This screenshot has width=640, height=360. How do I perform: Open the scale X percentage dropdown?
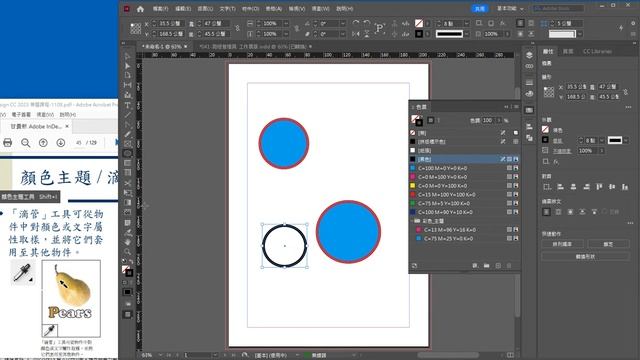(286, 23)
